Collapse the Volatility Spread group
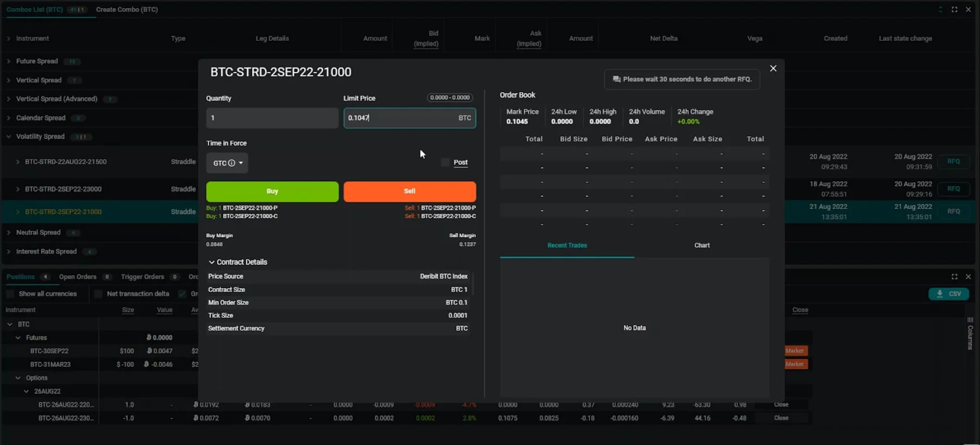980x445 pixels. point(9,137)
